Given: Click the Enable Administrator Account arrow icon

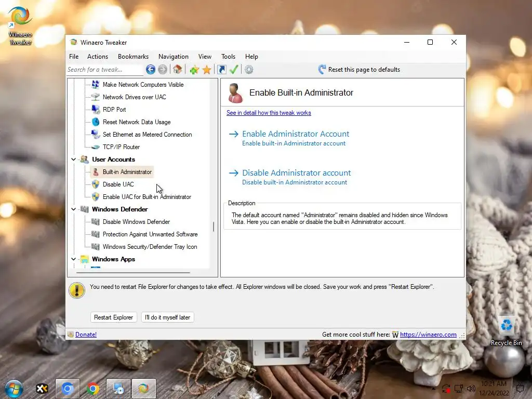Looking at the screenshot, I should click(x=233, y=134).
